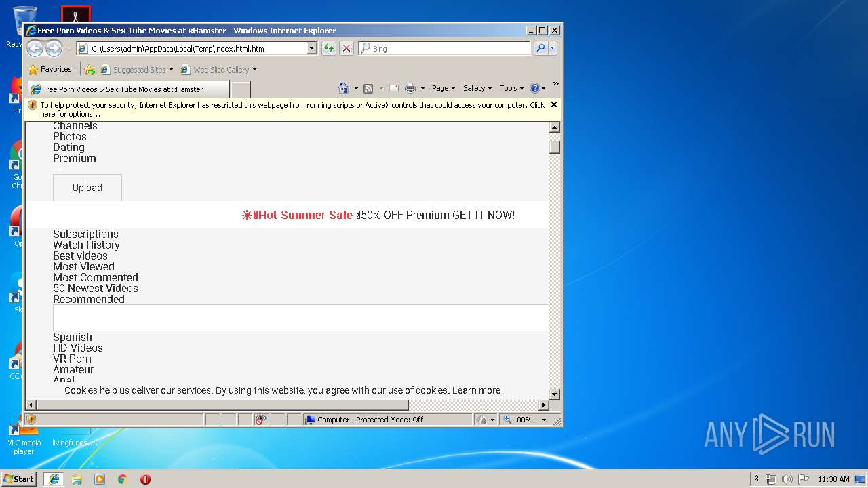The image size is (868, 488).
Task: Click the Premium link
Action: point(75,158)
